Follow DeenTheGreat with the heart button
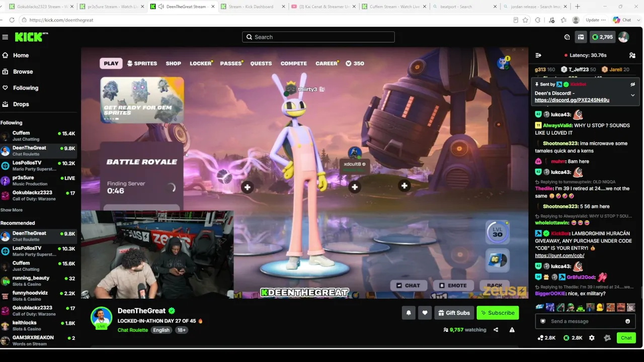Viewport: 644px width, 362px height. click(425, 313)
